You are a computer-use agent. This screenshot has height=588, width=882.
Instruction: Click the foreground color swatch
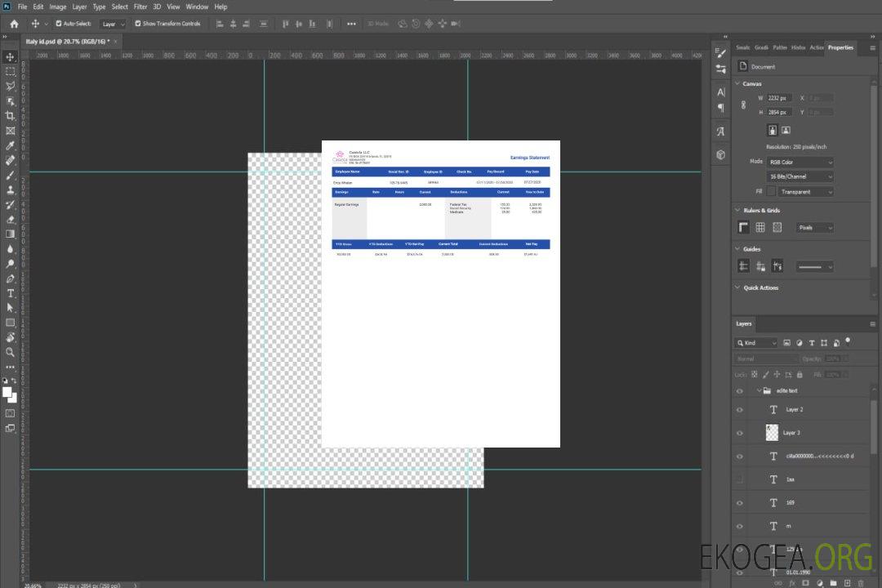coord(7,393)
